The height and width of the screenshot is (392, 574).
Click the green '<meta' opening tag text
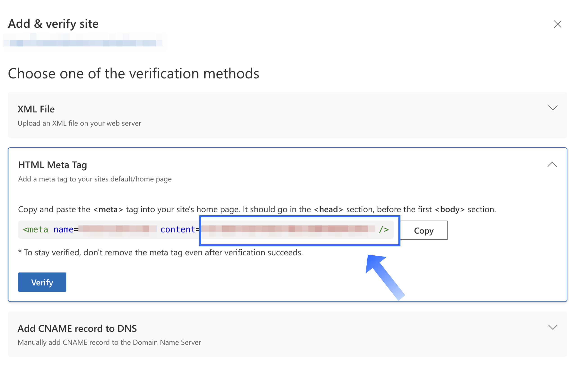(x=35, y=230)
